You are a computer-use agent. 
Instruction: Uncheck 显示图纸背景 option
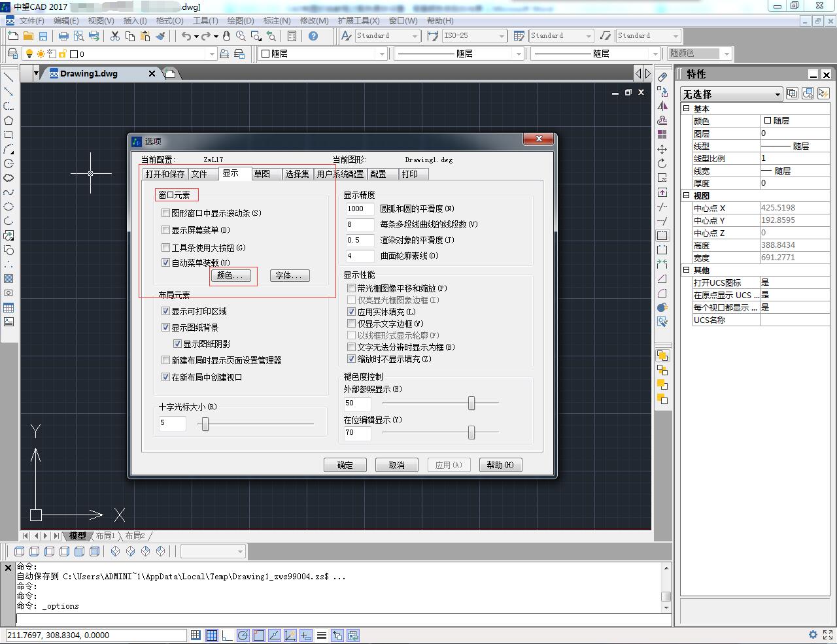(166, 327)
